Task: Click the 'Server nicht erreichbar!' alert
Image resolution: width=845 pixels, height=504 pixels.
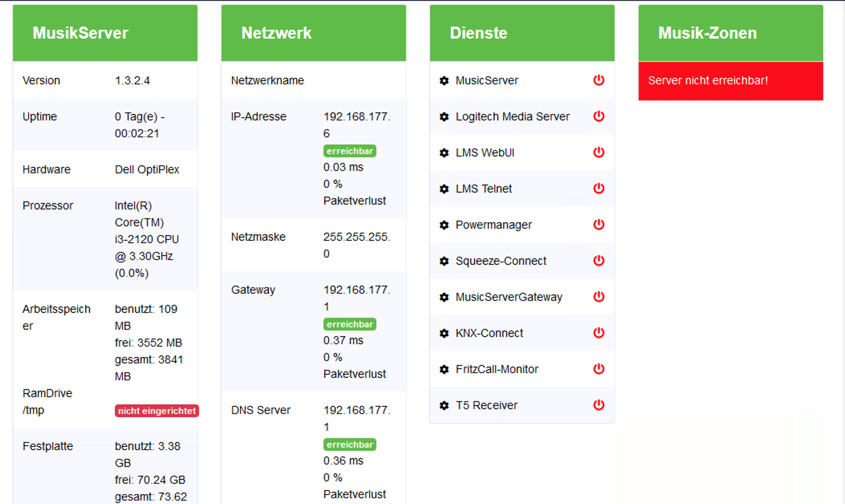Action: [730, 81]
